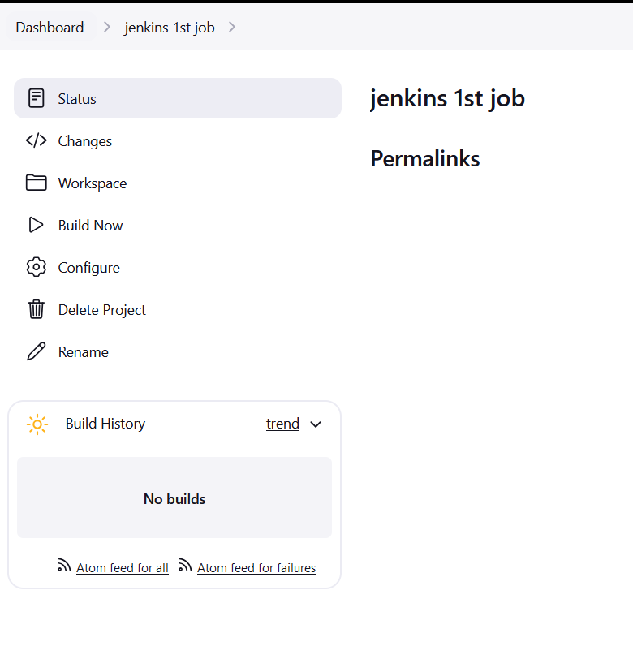The width and height of the screenshot is (633, 672).
Task: Click the Permalinks heading
Action: (x=425, y=158)
